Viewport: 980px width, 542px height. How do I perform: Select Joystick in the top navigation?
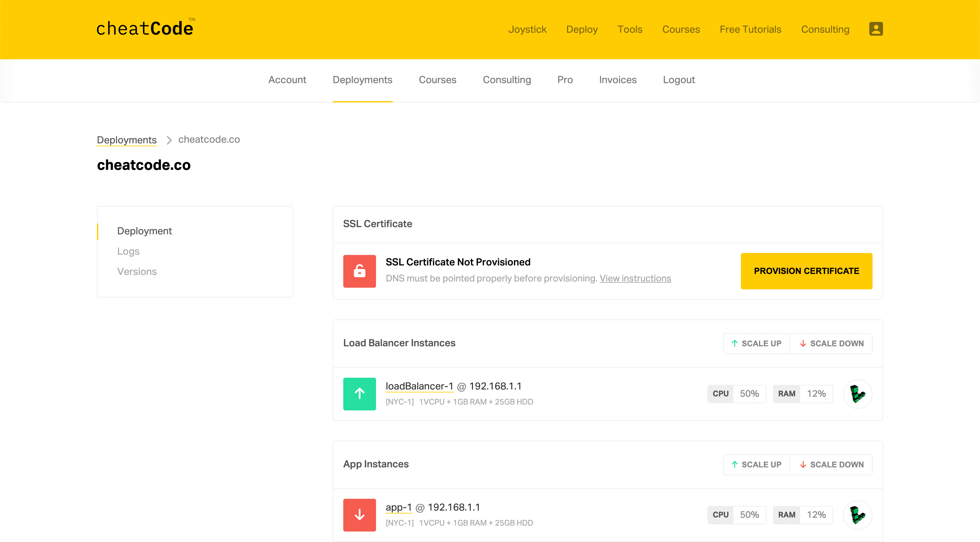click(x=527, y=29)
